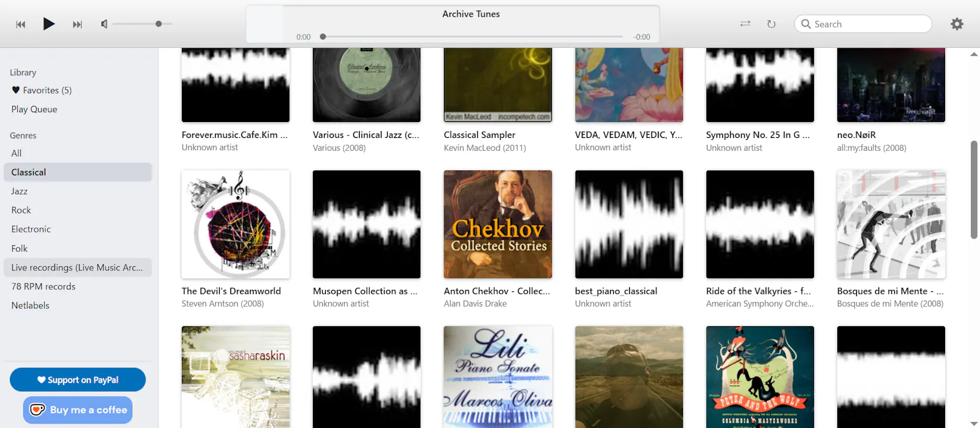Click 'Classical Sampler' title text
This screenshot has height=428, width=980.
click(480, 135)
